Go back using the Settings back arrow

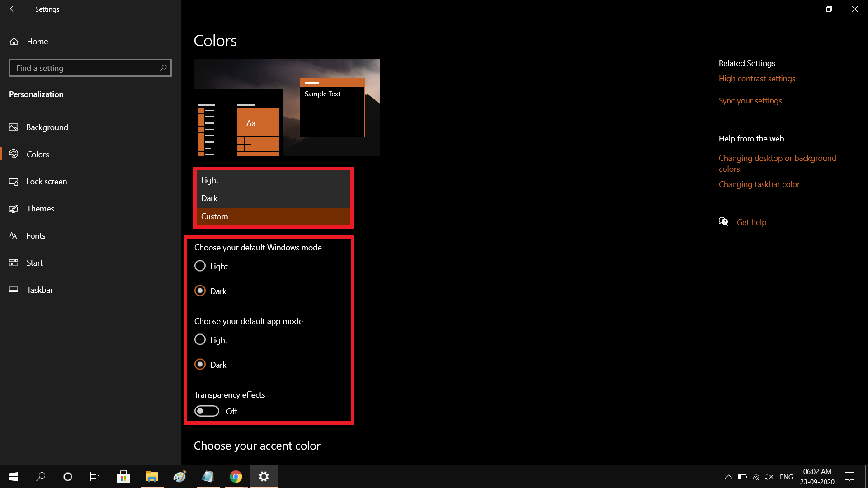(13, 9)
